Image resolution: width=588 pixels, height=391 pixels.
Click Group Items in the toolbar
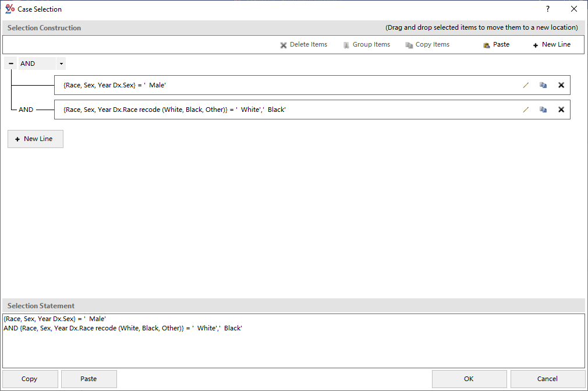point(366,45)
